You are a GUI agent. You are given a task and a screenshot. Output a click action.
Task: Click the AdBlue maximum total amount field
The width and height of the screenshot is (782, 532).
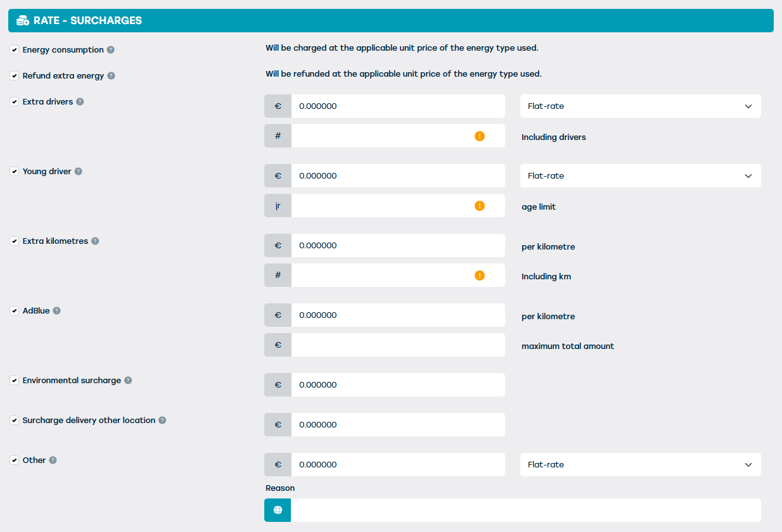tap(397, 345)
